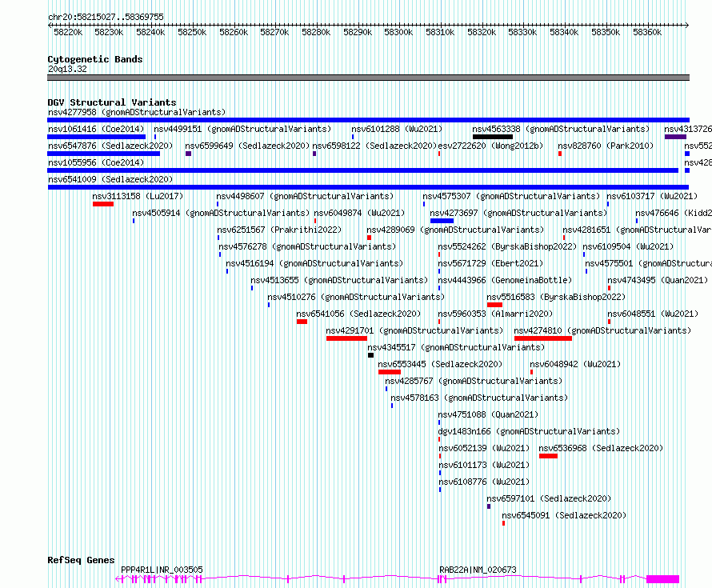This screenshot has width=712, height=588.
Task: Click nsv4513655 variant label
Action: pyautogui.click(x=340, y=280)
